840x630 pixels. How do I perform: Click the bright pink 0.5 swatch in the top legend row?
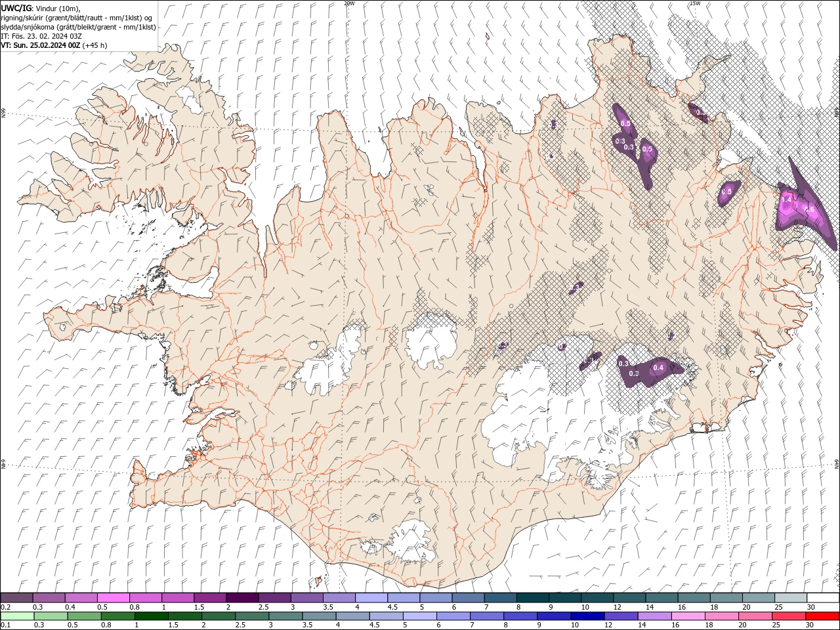click(x=114, y=598)
